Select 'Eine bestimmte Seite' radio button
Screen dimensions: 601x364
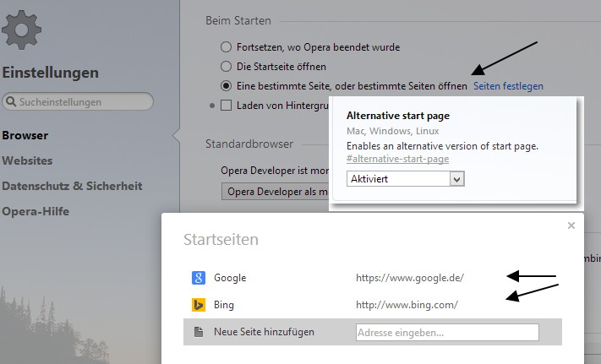point(227,86)
